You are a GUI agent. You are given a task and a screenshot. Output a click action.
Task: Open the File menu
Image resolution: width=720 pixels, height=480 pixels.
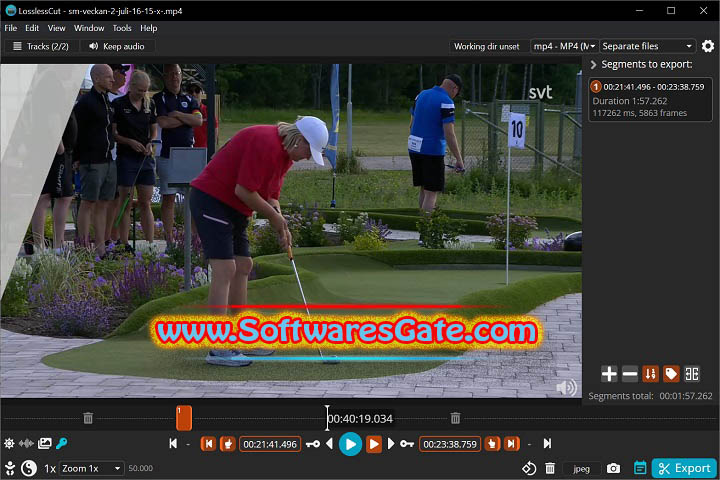click(x=11, y=28)
